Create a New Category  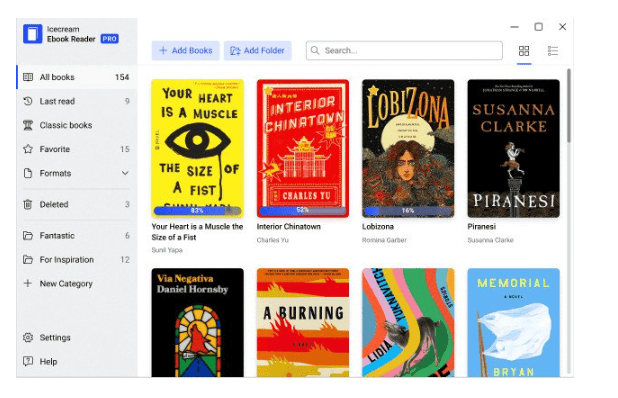point(77,283)
